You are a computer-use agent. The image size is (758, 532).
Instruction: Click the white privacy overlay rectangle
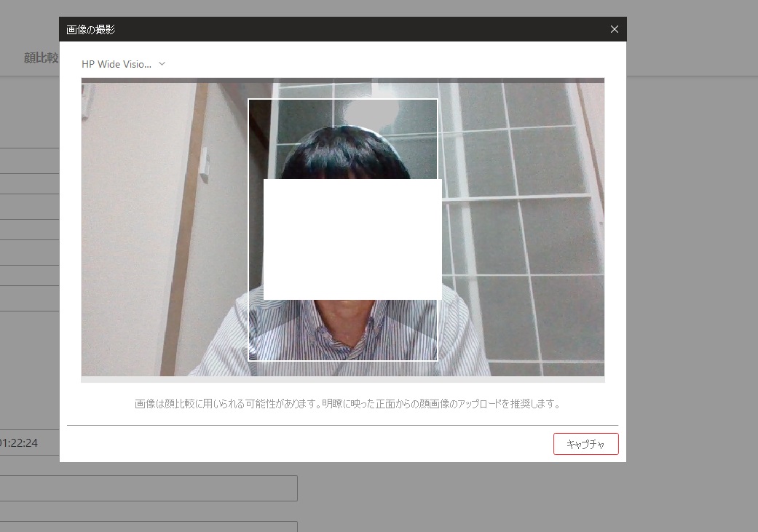click(352, 239)
